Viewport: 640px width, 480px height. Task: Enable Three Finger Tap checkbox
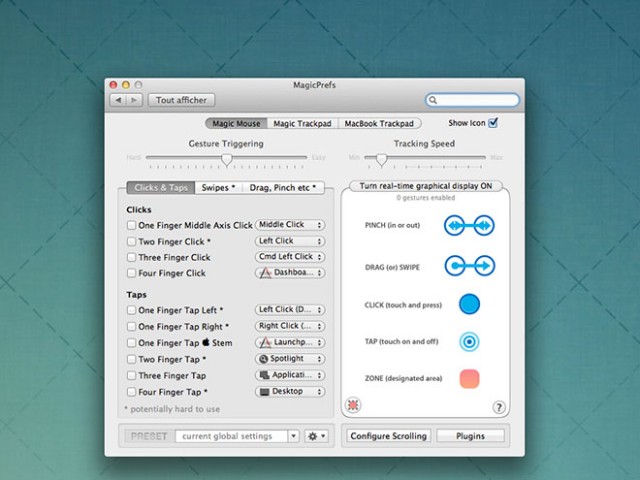(x=131, y=376)
